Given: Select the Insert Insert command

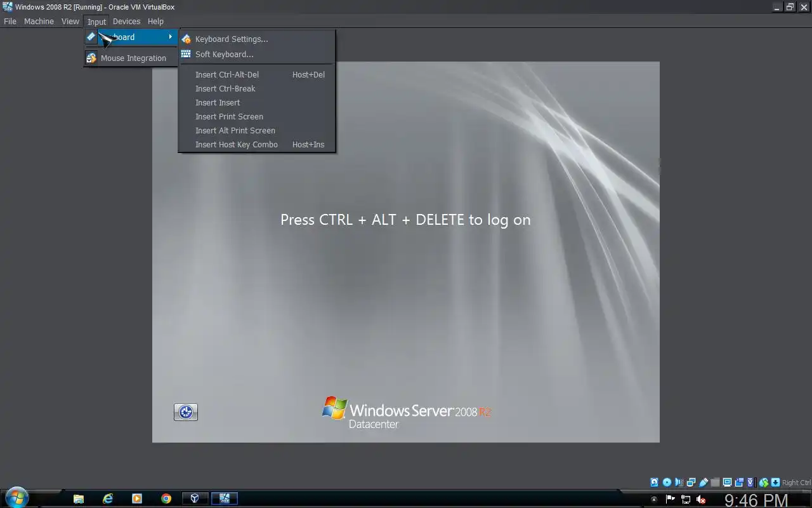Looking at the screenshot, I should coord(257,102).
